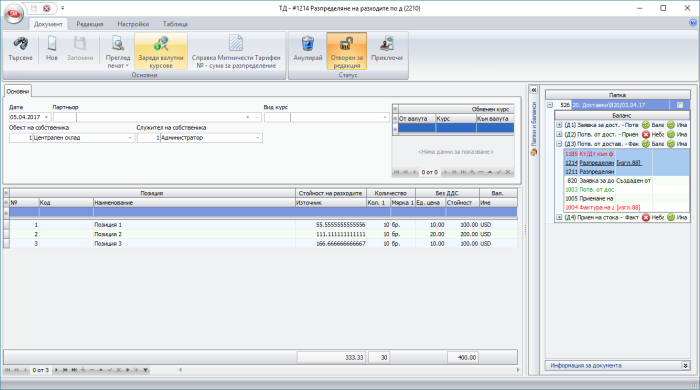The image size is (700, 390).
Task: Click green check Бала on (Д3) row
Action: point(646,144)
